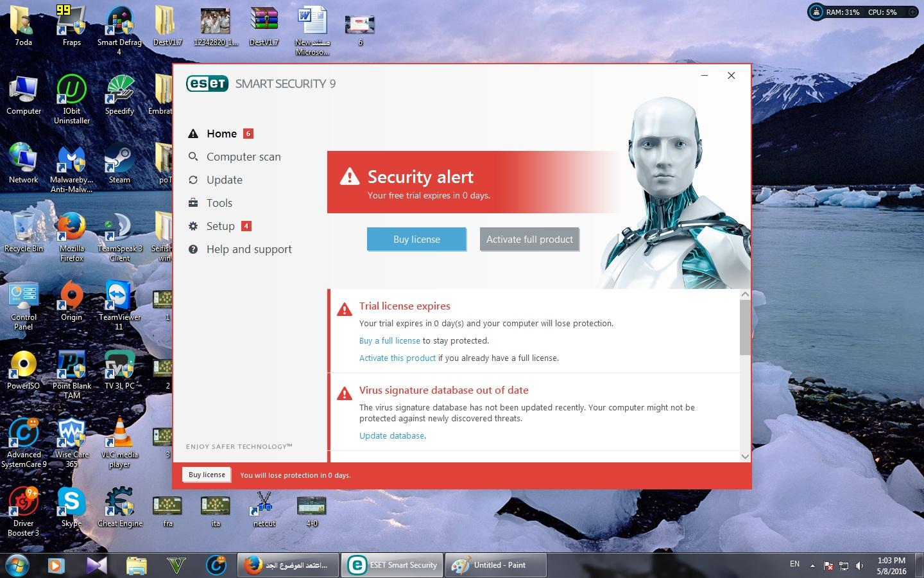Viewport: 924px width, 578px height.
Task: Select the 7oda folder icon
Action: (23, 26)
